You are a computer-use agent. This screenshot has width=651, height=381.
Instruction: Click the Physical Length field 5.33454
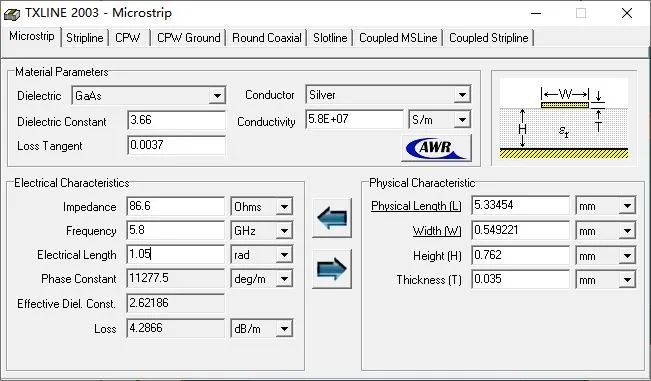[521, 205]
